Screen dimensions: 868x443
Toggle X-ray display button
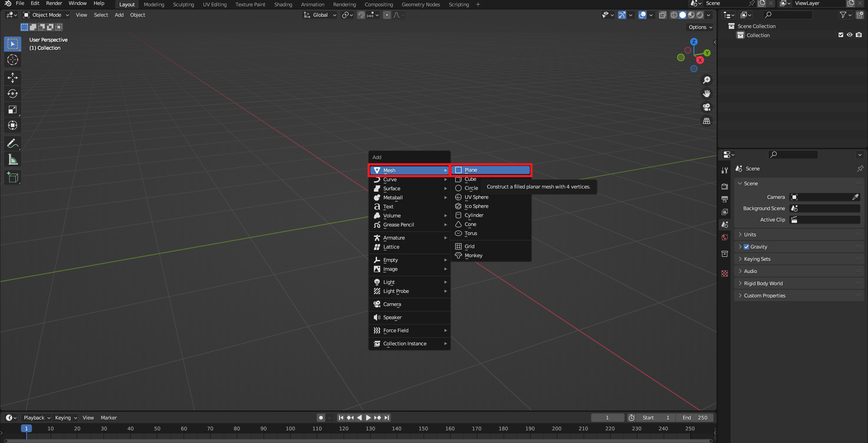click(x=662, y=15)
